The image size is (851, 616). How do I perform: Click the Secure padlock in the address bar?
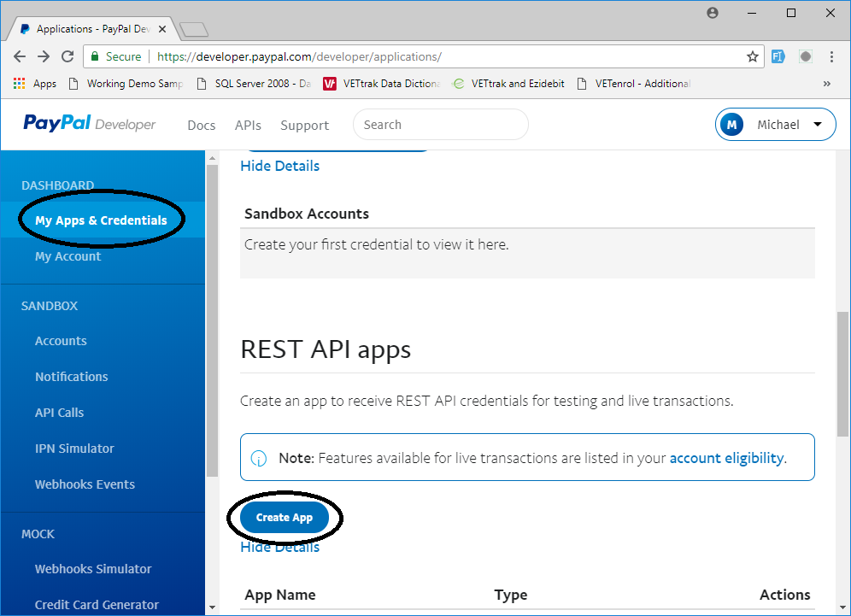pyautogui.click(x=95, y=56)
